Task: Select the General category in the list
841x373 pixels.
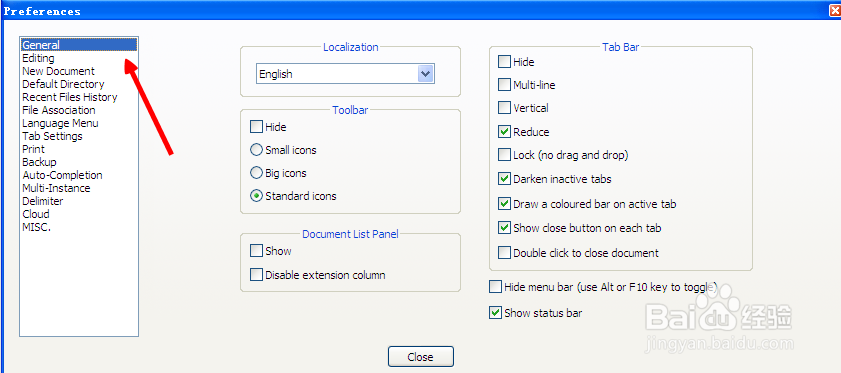Action: pyautogui.click(x=79, y=45)
